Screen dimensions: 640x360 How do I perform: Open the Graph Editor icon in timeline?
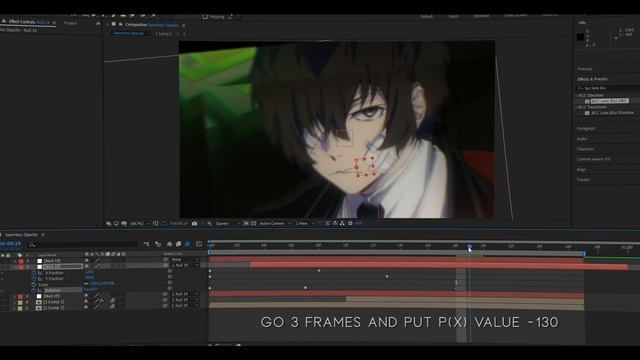coord(199,244)
